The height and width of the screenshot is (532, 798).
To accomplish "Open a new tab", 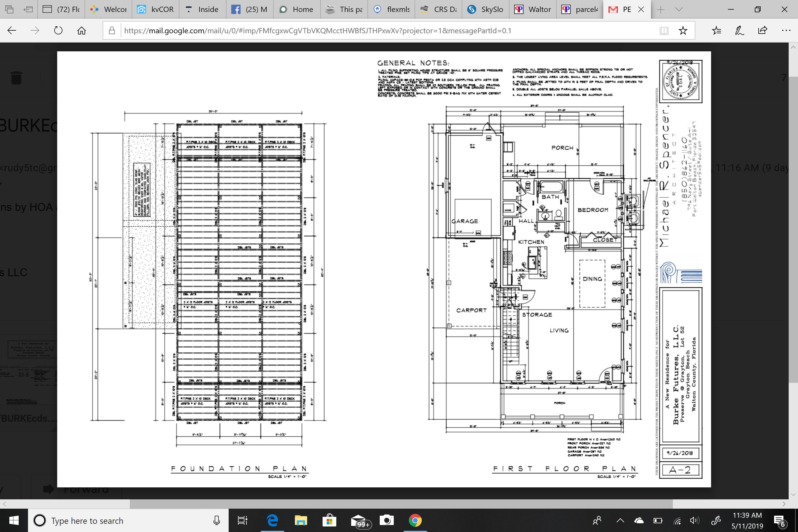I will point(660,10).
